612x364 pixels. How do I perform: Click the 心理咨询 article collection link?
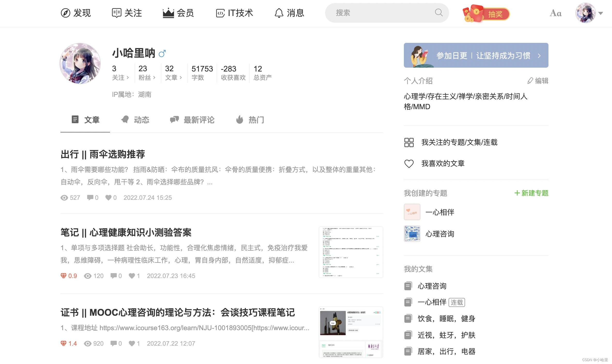[432, 286]
